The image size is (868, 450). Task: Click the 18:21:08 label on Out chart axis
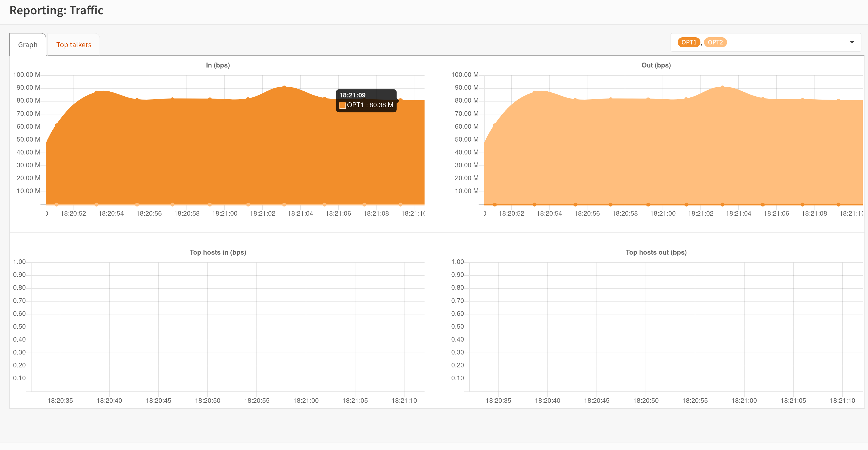point(814,213)
